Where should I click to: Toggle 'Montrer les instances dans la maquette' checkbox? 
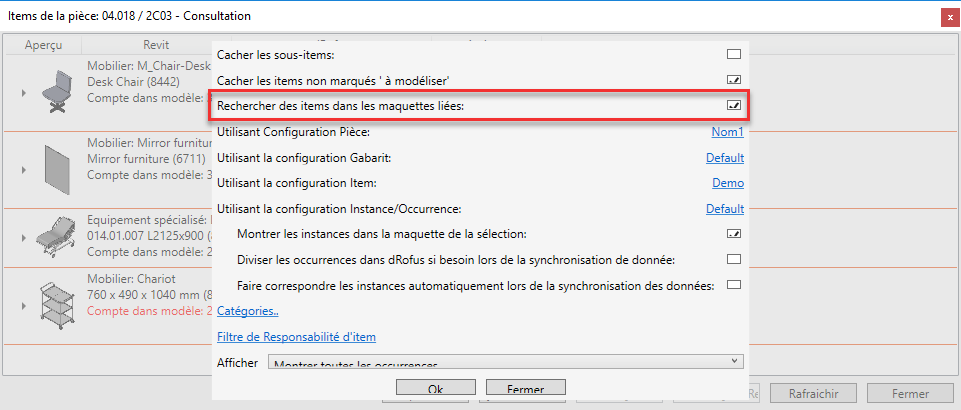733,234
